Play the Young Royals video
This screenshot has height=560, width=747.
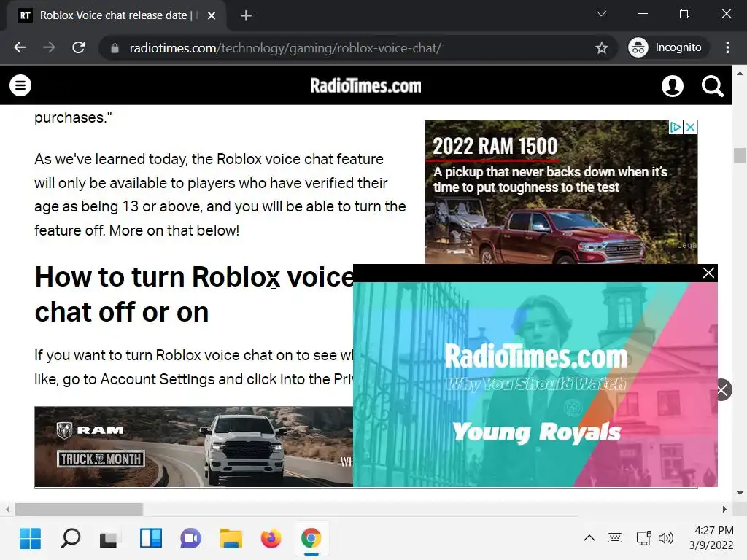click(x=535, y=384)
